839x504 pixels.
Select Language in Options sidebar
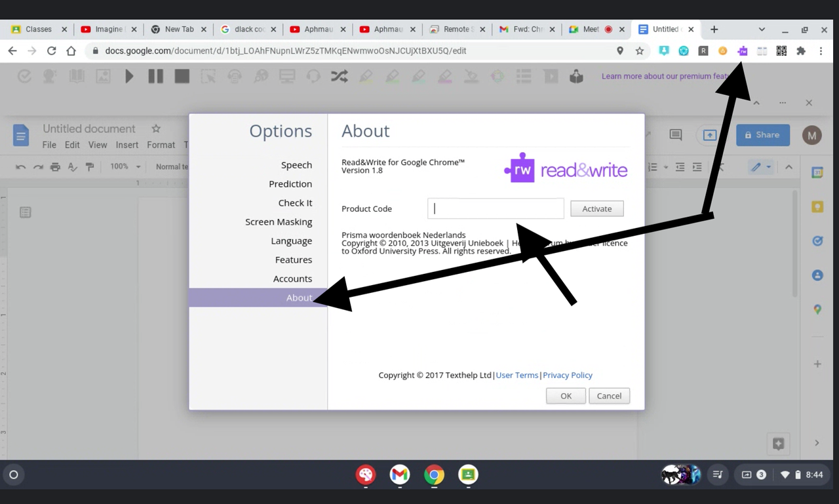(292, 241)
